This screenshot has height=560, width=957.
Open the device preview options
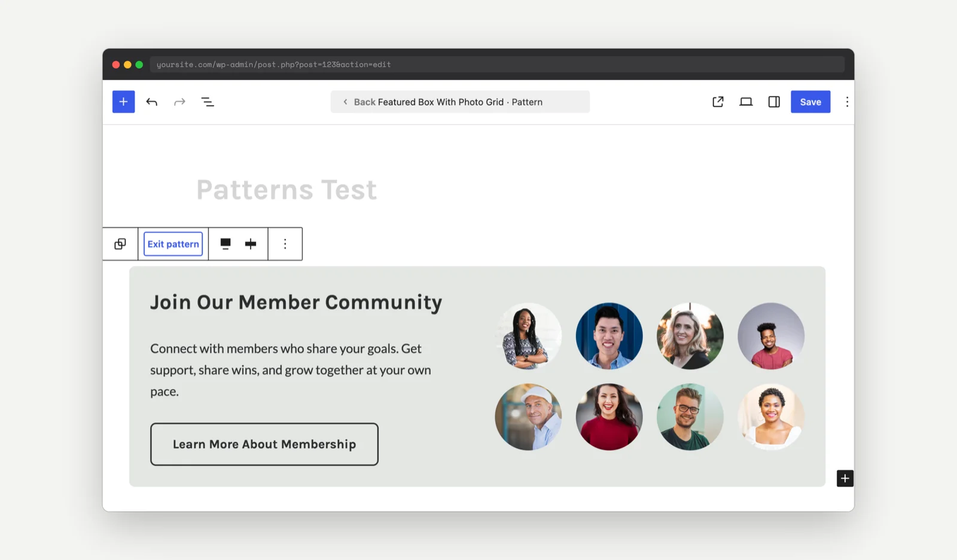[x=746, y=102]
